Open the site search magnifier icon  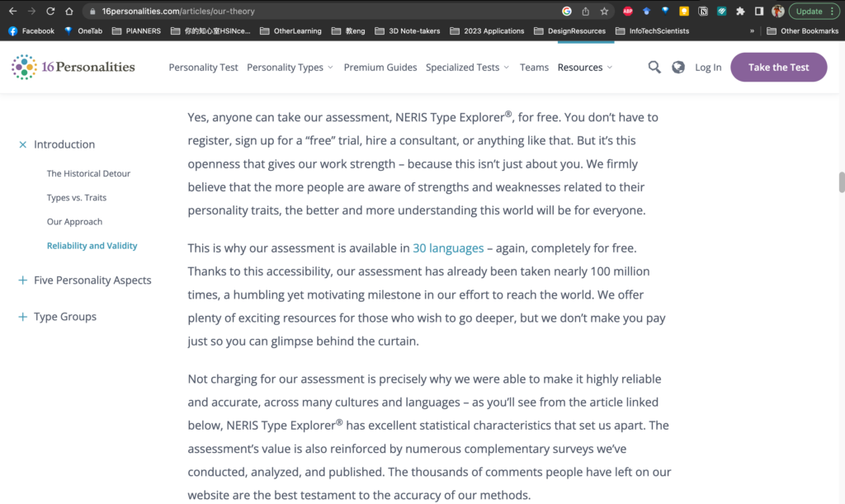click(654, 68)
